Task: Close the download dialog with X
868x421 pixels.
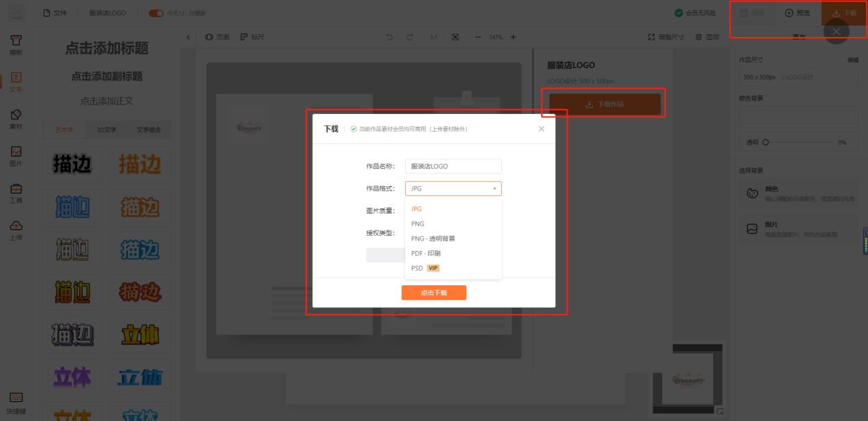Action: tap(542, 129)
